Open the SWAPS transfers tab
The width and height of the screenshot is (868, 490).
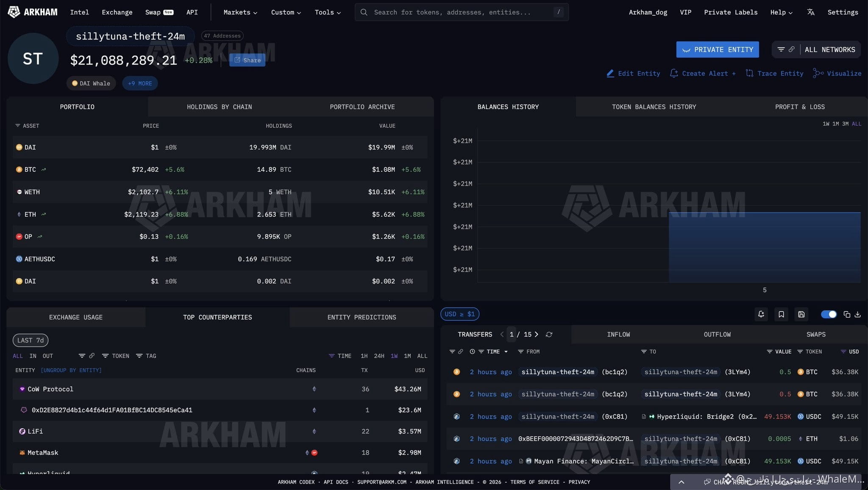(x=816, y=335)
